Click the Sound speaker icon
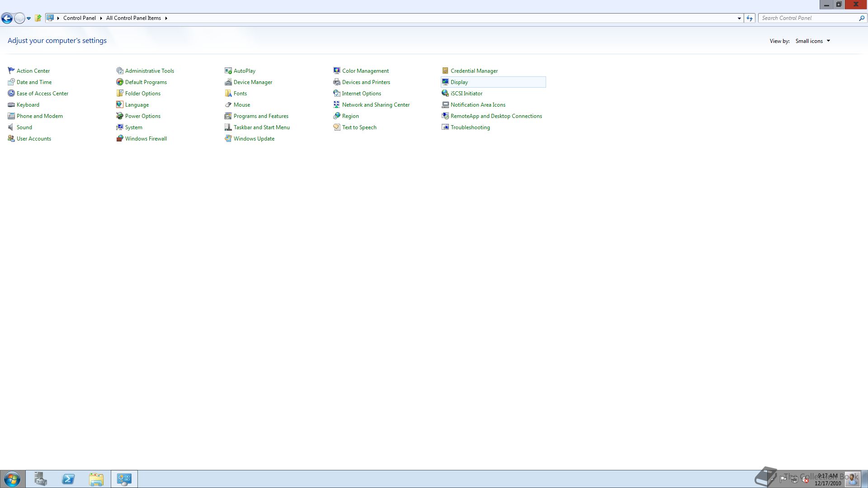Screen dimensions: 868x488 [x=11, y=127]
